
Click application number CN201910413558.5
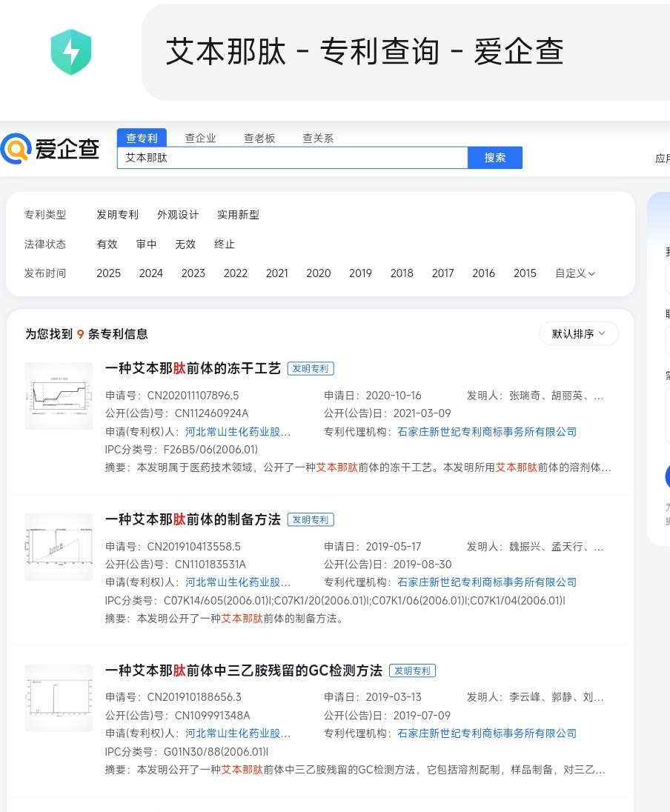pyautogui.click(x=193, y=546)
